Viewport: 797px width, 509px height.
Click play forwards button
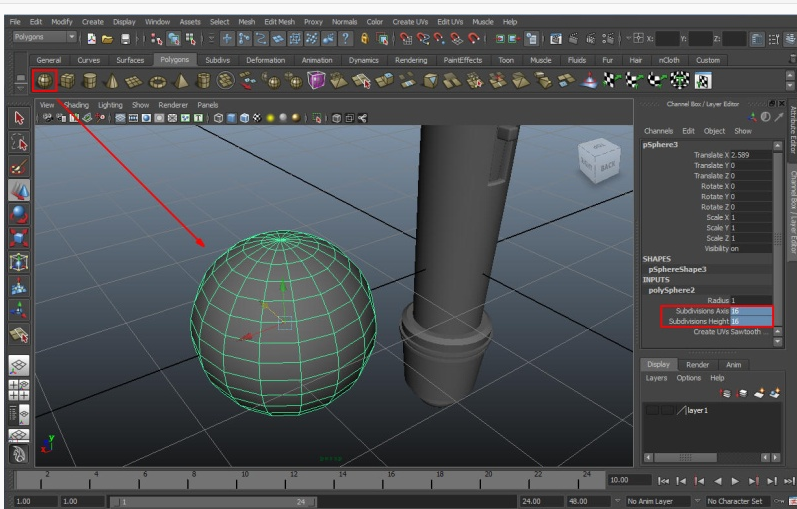(x=735, y=481)
